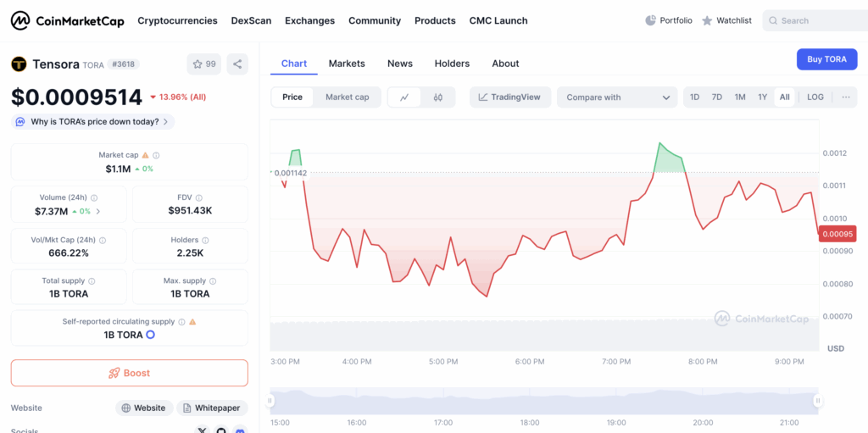Toggle the LOG scale on chart
The width and height of the screenshot is (868, 433).
815,97
